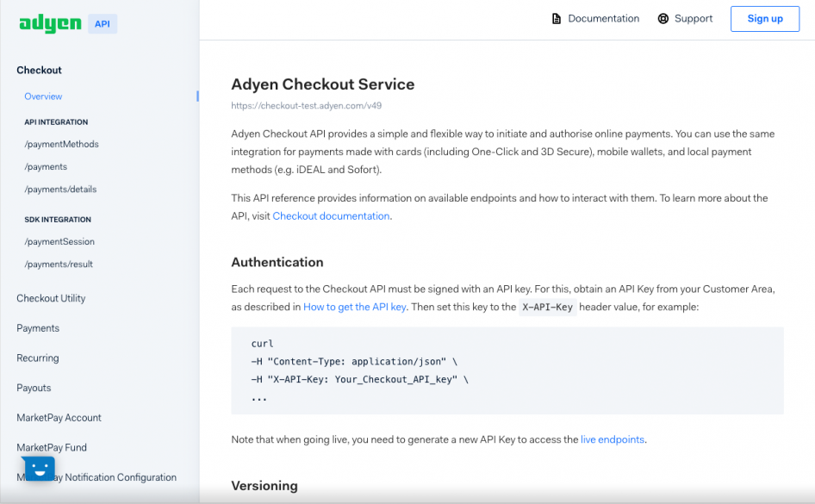Open the /paymentMethods endpoint
The width and height of the screenshot is (815, 504).
(61, 144)
